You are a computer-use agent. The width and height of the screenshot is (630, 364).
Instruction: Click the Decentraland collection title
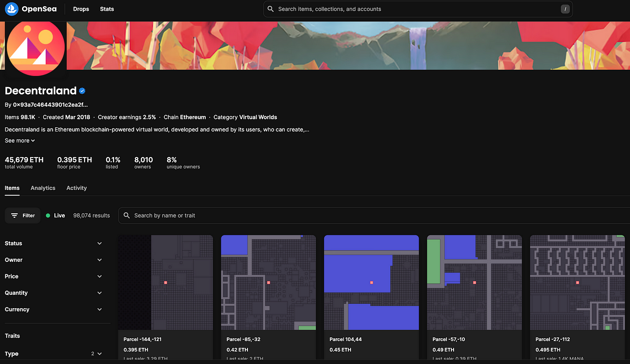pos(40,91)
